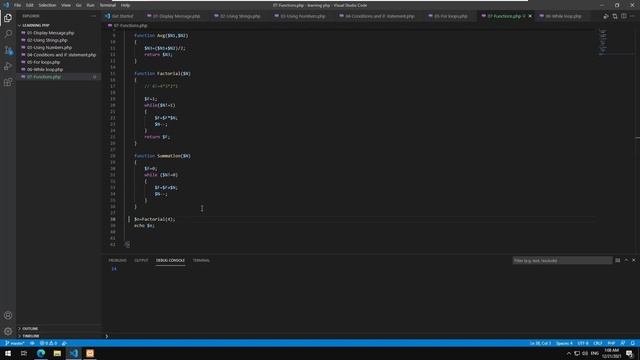
Task: Open the Help menu
Action: coord(125,5)
